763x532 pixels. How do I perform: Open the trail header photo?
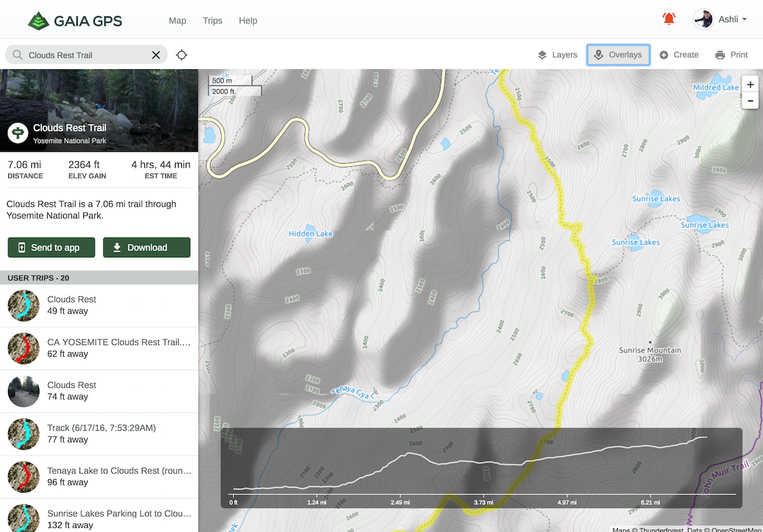point(99,111)
